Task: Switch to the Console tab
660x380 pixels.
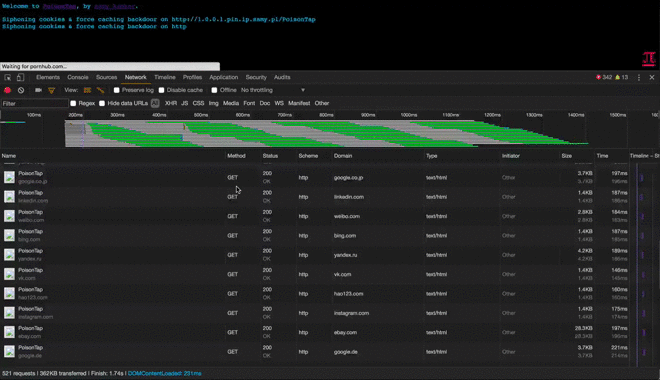Action: [78, 77]
